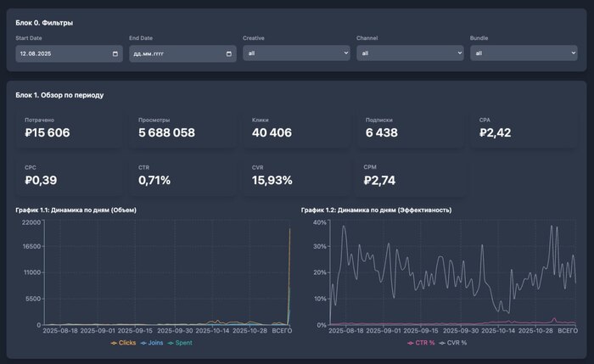Screen dimensions: 594x364
Task: Open the Start Date calendar picker icon
Action: (x=115, y=53)
